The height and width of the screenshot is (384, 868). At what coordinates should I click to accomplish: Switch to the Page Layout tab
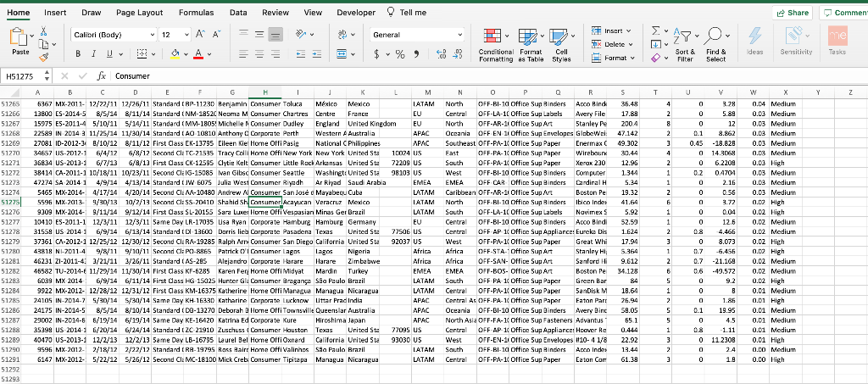pos(140,12)
